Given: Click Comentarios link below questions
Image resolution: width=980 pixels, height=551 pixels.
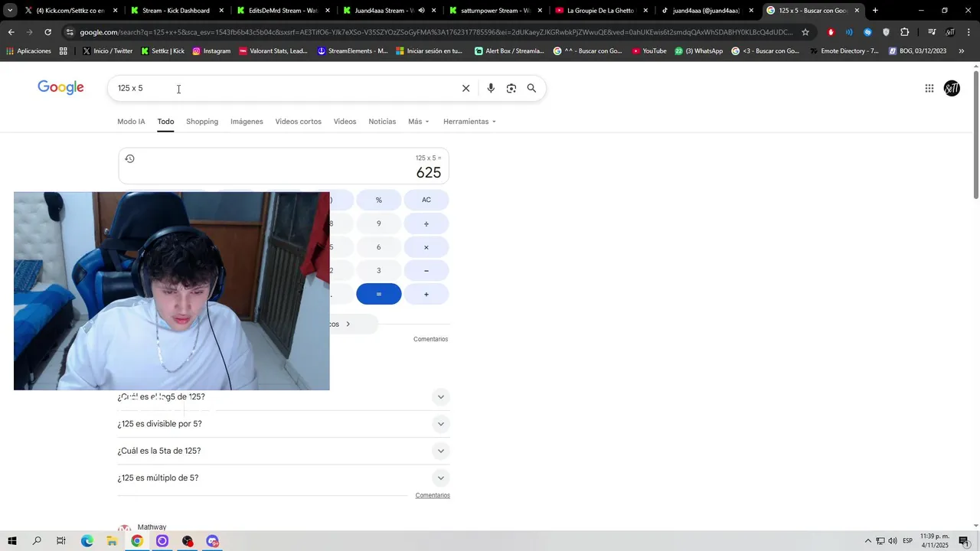Looking at the screenshot, I should [433, 495].
